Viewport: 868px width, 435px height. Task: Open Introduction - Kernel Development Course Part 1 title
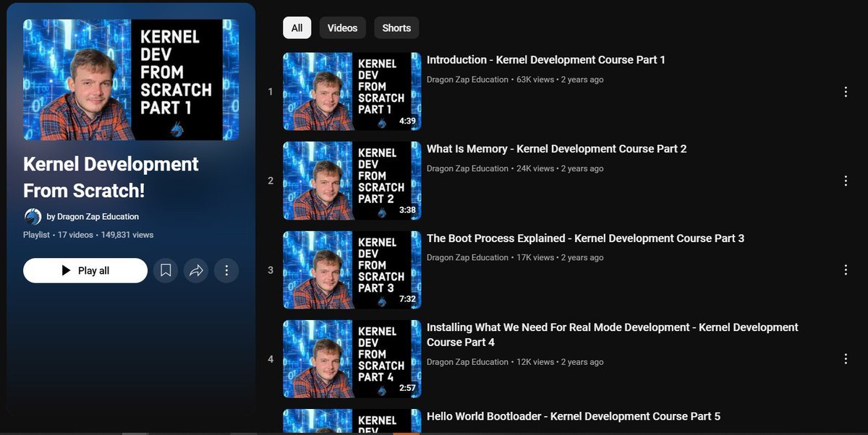coord(545,60)
